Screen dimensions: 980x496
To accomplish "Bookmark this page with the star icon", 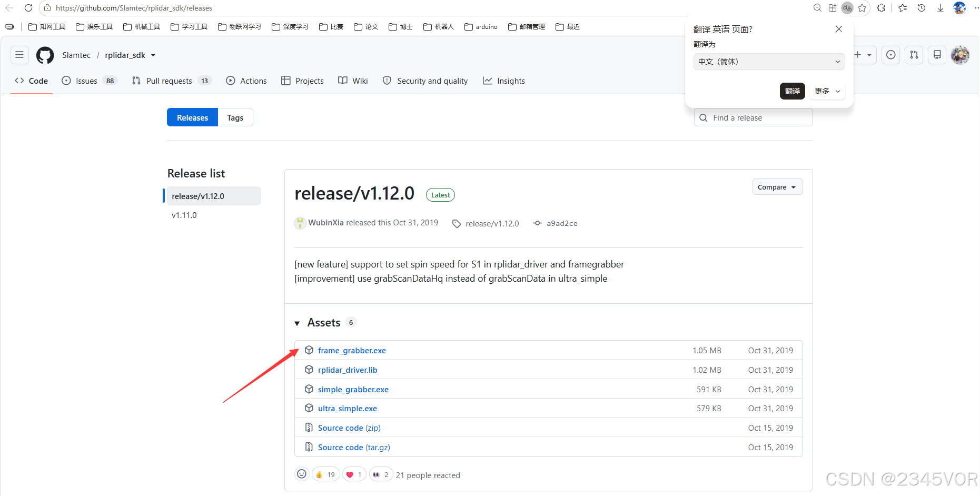I will coord(862,8).
